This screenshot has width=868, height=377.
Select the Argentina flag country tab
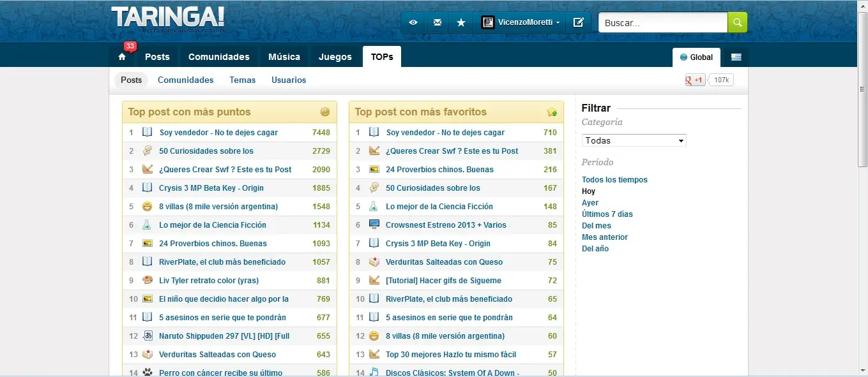tap(736, 57)
